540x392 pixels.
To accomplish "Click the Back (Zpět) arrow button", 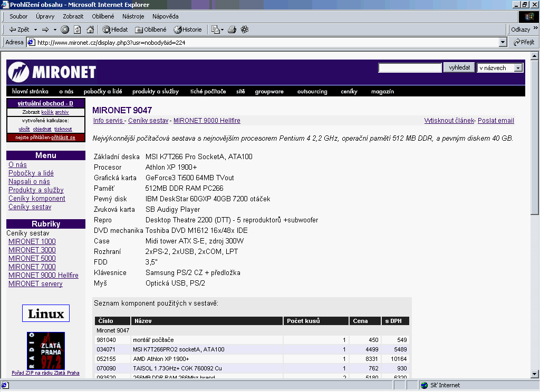I will coord(20,30).
